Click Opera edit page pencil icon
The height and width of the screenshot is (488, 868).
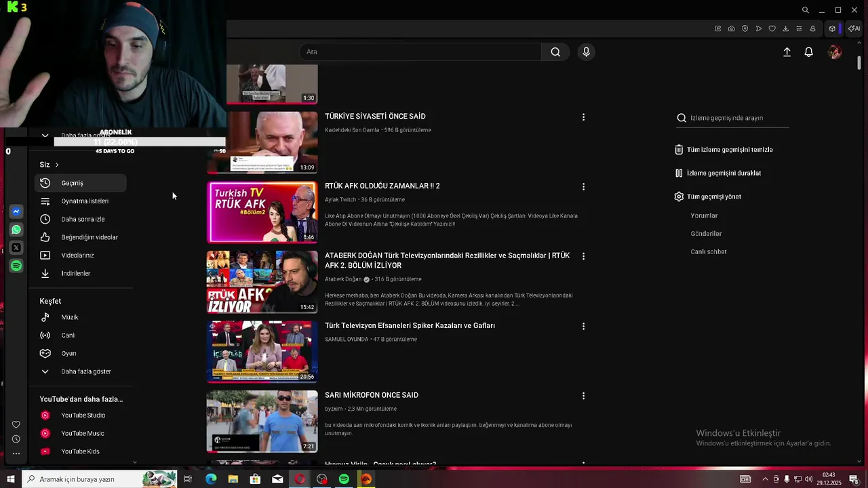717,28
